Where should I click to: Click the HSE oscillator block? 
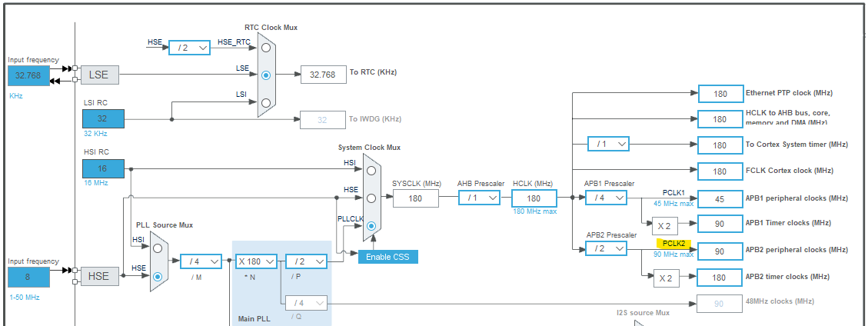(100, 276)
